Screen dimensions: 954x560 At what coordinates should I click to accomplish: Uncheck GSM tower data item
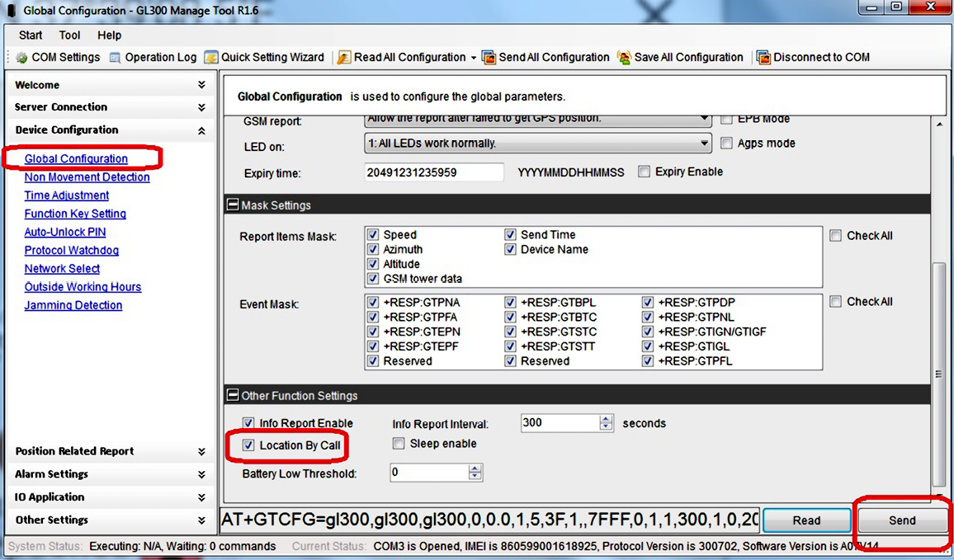pos(373,279)
